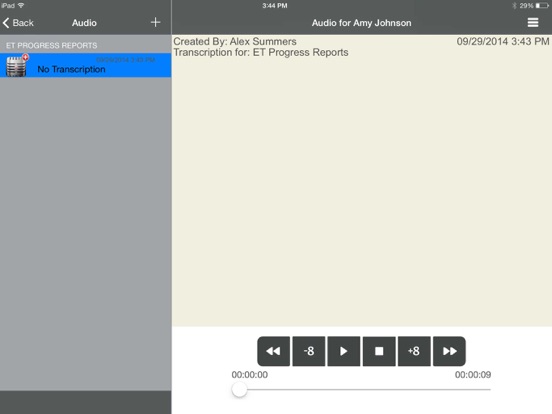Add a new audio recording with plus

[x=155, y=23]
